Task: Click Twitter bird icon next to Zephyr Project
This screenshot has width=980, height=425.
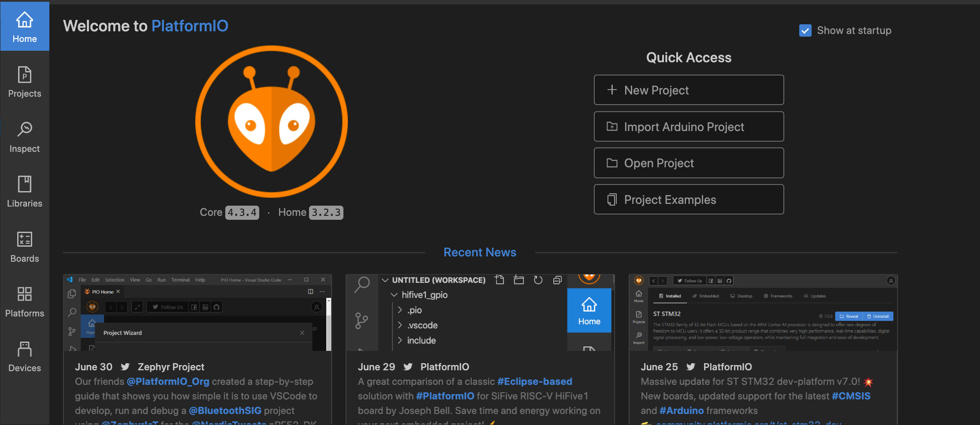Action: (125, 367)
